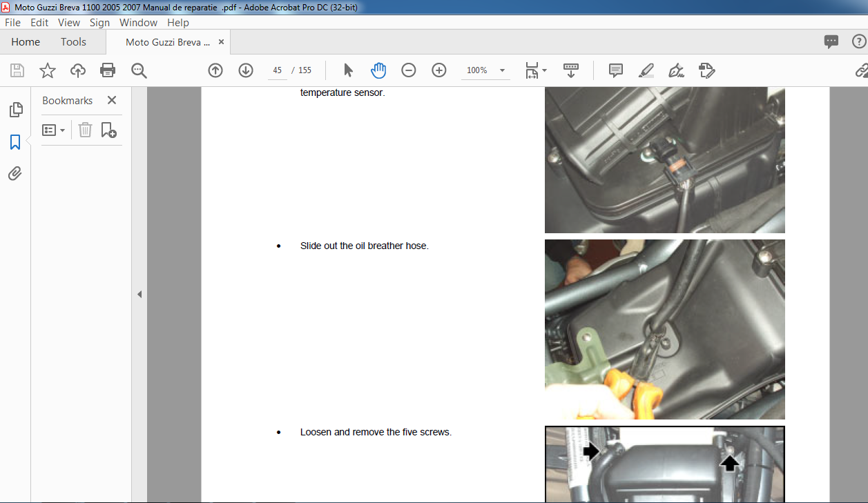Click text 'Loosen and remove the five screws.'
Viewport: 868px width, 503px height.
pyautogui.click(x=376, y=432)
